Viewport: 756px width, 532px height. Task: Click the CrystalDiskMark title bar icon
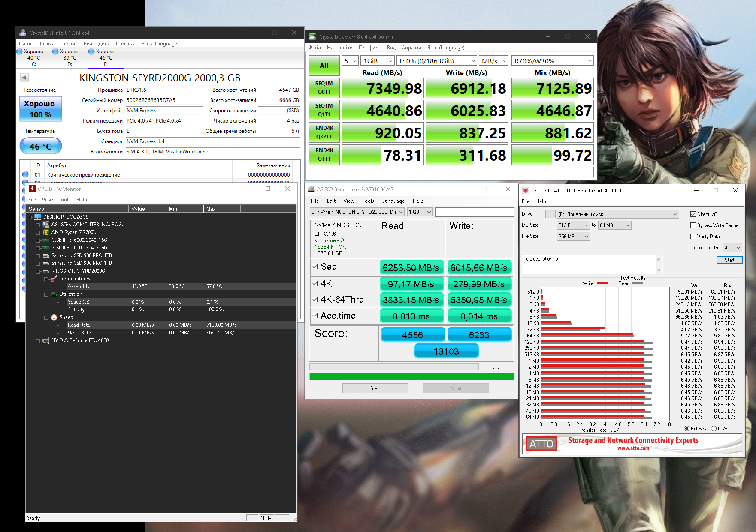tap(312, 36)
